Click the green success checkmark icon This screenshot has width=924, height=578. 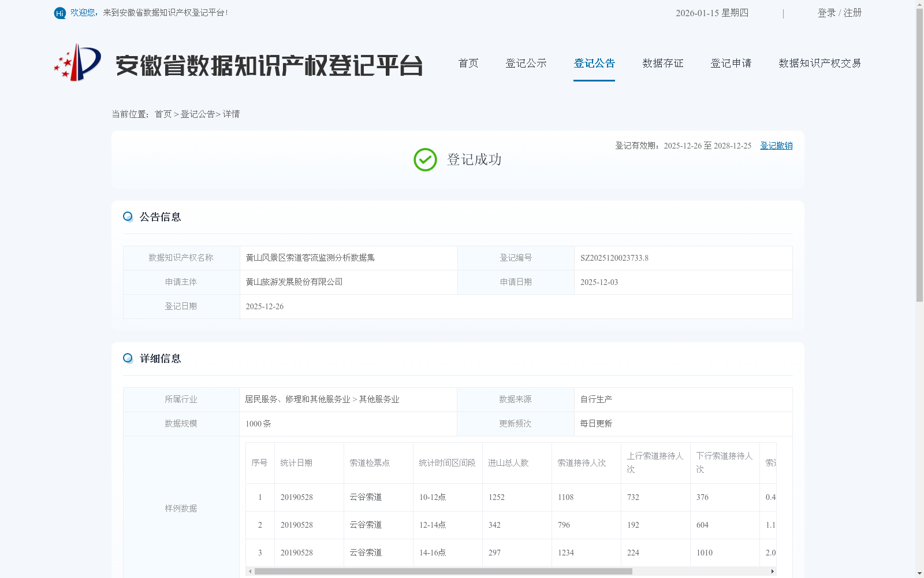click(426, 160)
